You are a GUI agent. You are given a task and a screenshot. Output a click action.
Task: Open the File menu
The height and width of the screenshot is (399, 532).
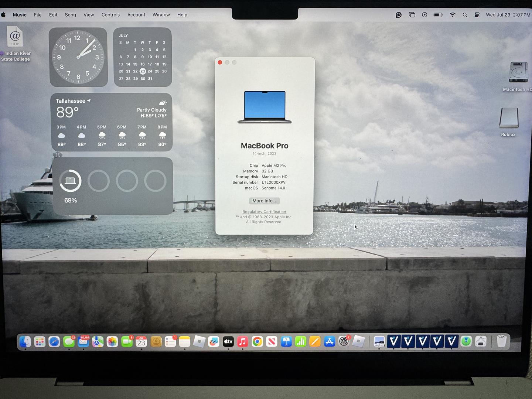(x=38, y=15)
